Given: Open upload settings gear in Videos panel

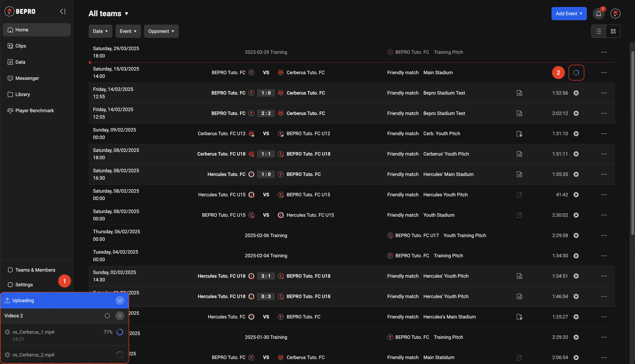Looking at the screenshot, I should (107, 316).
